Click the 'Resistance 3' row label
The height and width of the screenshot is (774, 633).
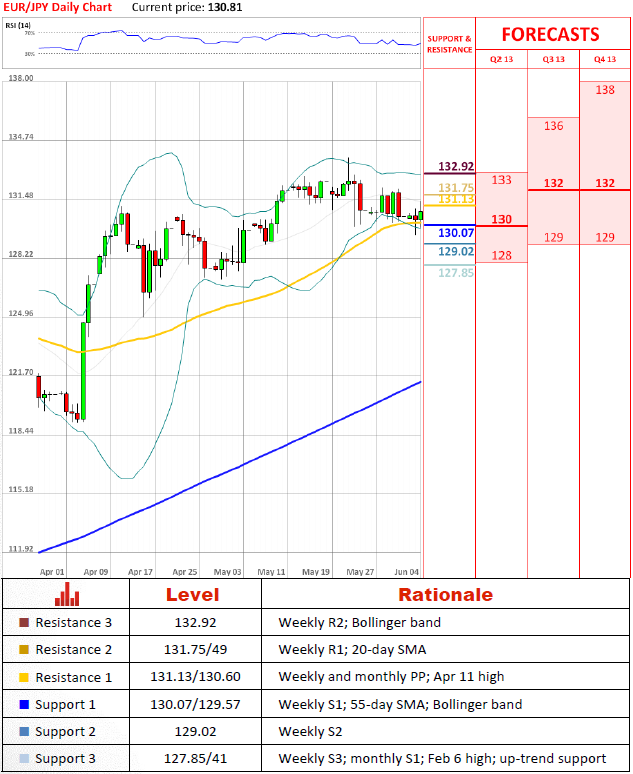(x=74, y=622)
